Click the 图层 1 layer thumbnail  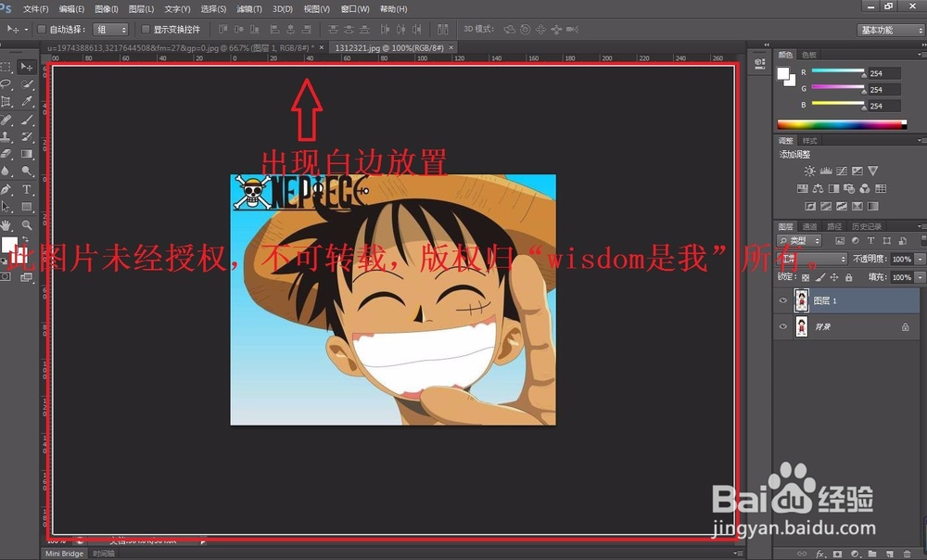point(803,299)
